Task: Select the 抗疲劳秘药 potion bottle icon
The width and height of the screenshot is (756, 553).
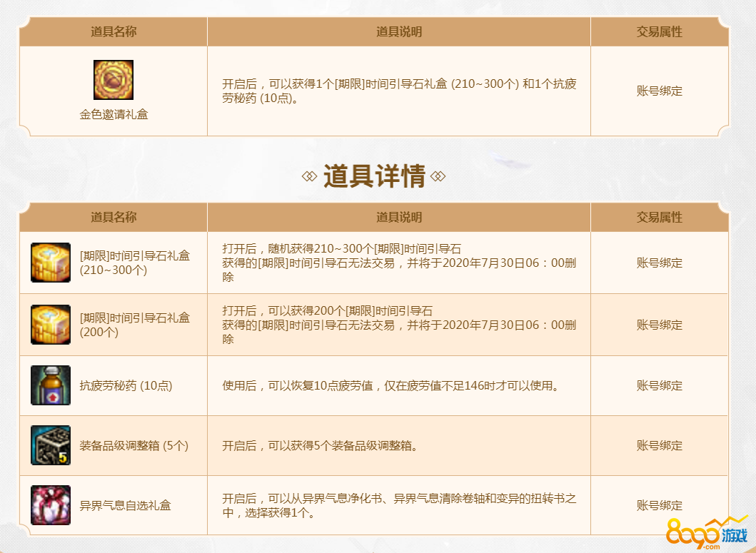Action: click(51, 385)
